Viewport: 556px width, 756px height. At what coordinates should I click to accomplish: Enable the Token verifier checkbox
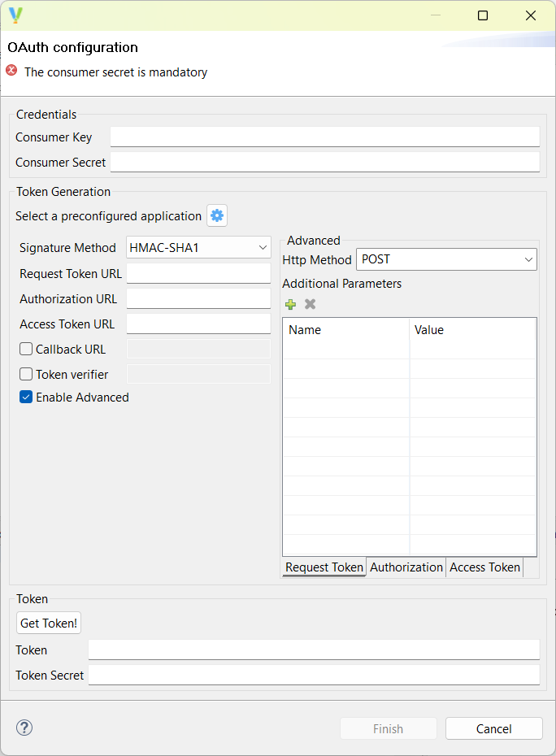[x=24, y=374]
